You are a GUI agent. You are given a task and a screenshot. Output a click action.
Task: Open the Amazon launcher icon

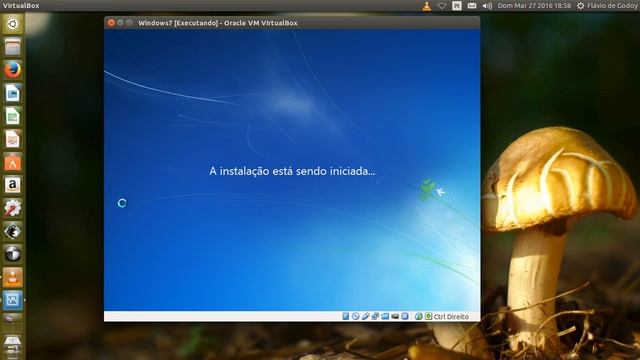click(x=13, y=185)
